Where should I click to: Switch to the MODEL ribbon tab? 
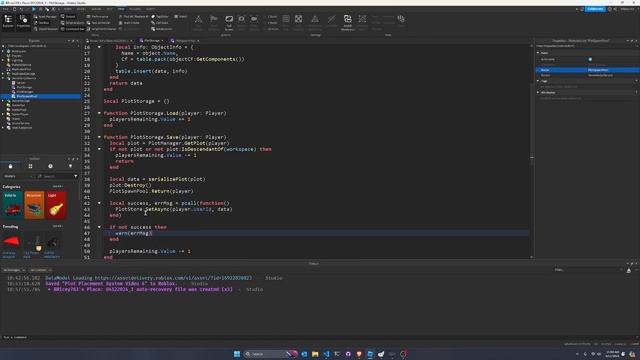pyautogui.click(x=81, y=9)
